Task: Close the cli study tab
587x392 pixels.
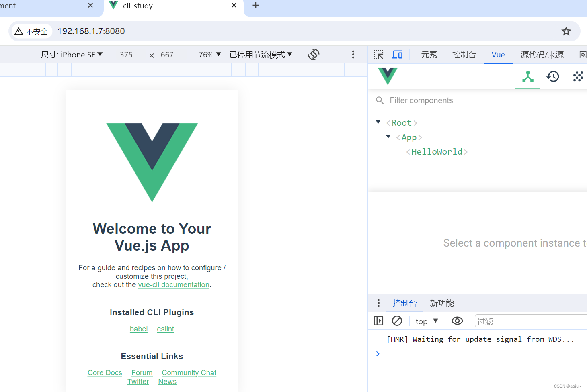Action: click(x=234, y=6)
